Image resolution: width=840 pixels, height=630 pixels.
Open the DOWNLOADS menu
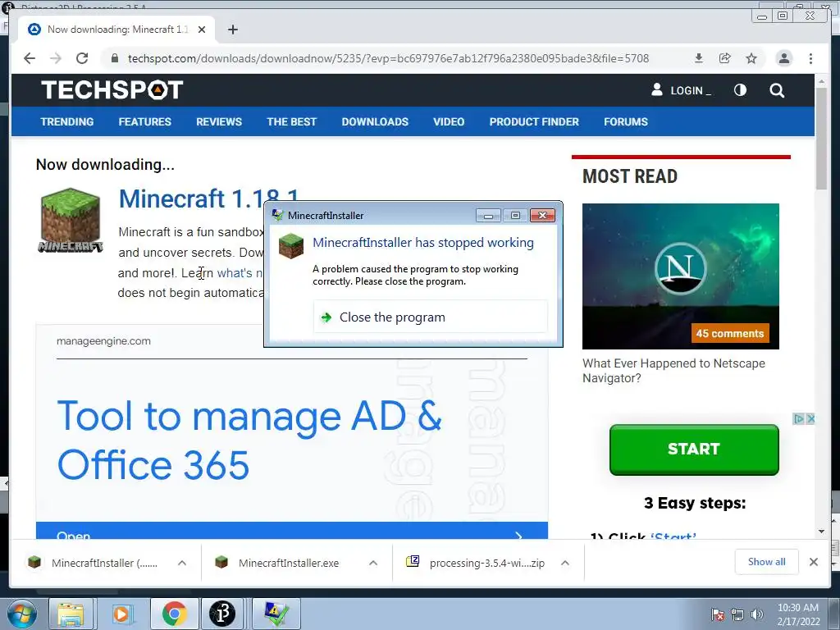click(375, 121)
